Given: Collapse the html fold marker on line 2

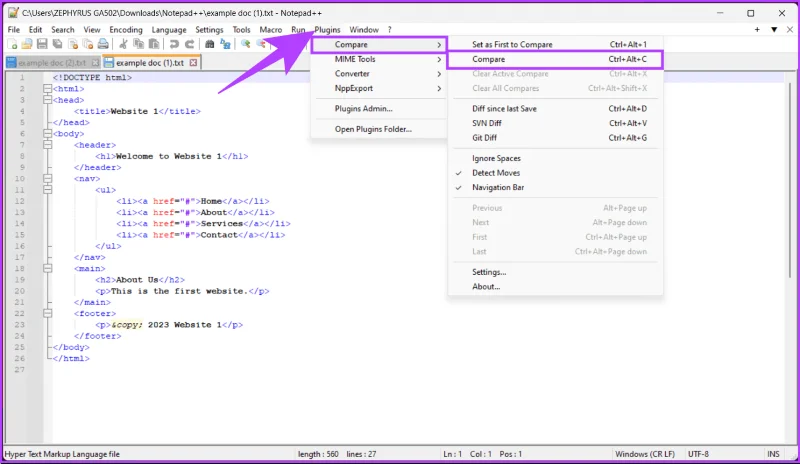Looking at the screenshot, I should 47,89.
